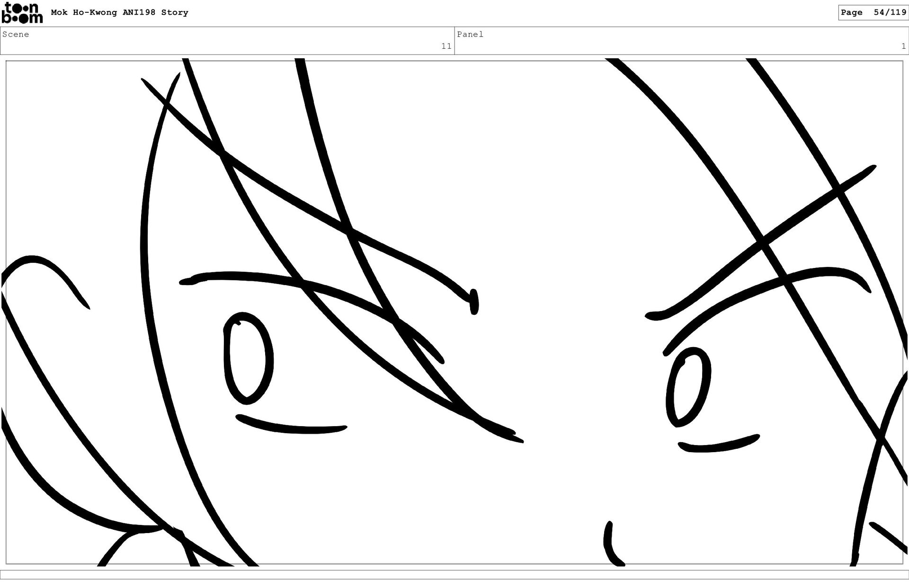Click the Page 54/119 indicator box
Viewport: 909px width, 588px height.
click(x=873, y=13)
